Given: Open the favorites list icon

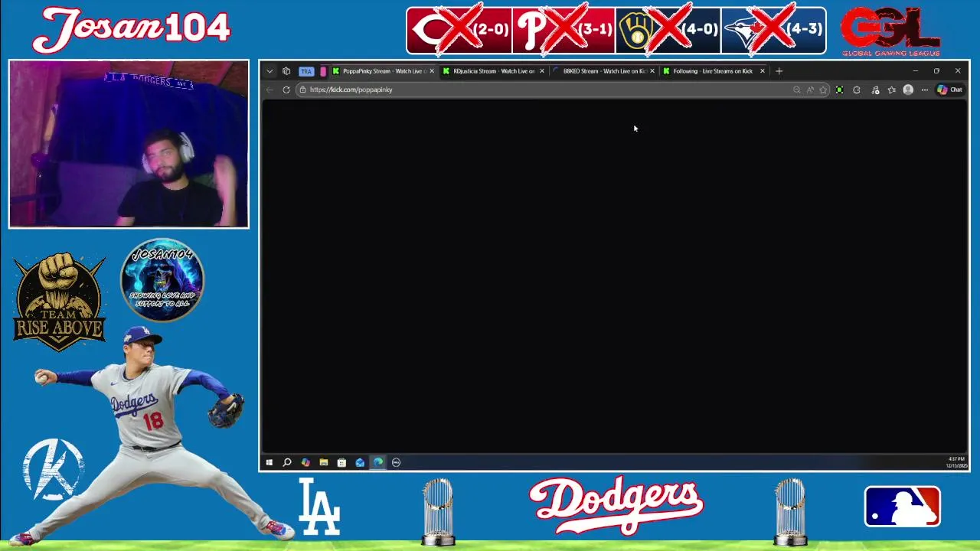Looking at the screenshot, I should click(892, 90).
